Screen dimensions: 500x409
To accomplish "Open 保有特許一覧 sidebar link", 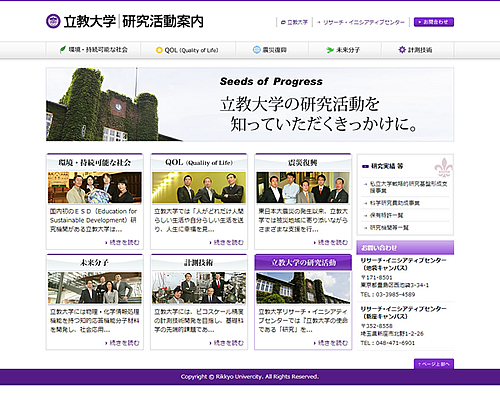I will (x=387, y=215).
